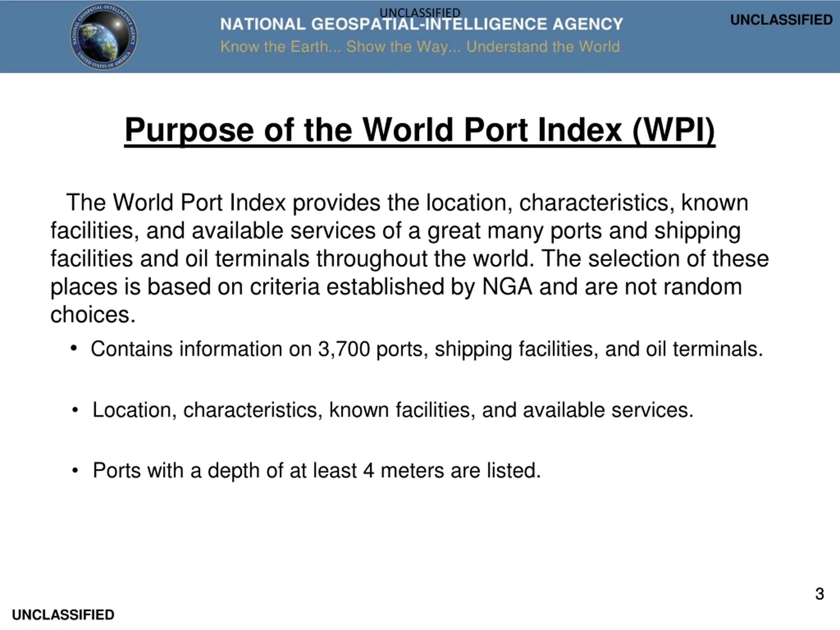Click the word 'choices.' ending the paragraph
This screenshot has height=630, width=840.
(x=93, y=314)
